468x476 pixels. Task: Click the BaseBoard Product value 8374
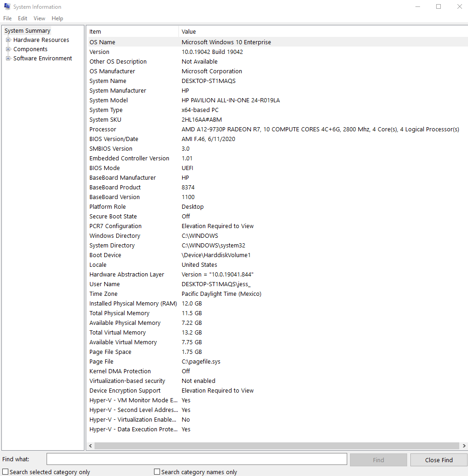click(188, 188)
